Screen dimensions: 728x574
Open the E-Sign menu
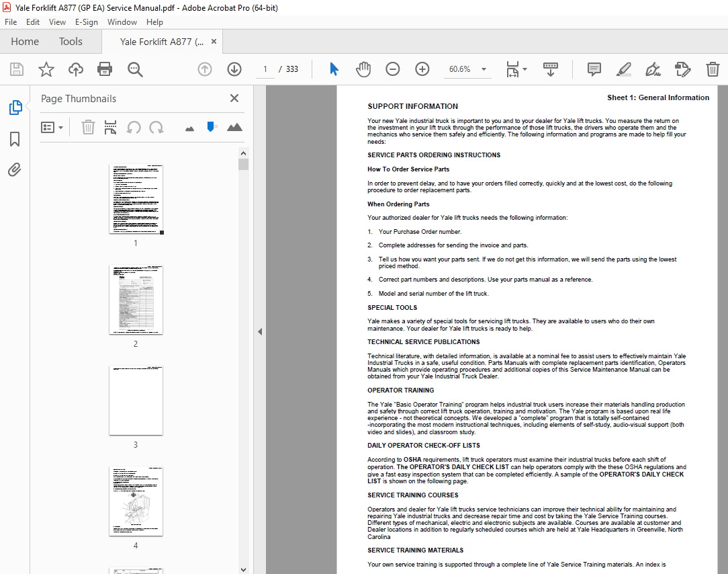click(87, 22)
